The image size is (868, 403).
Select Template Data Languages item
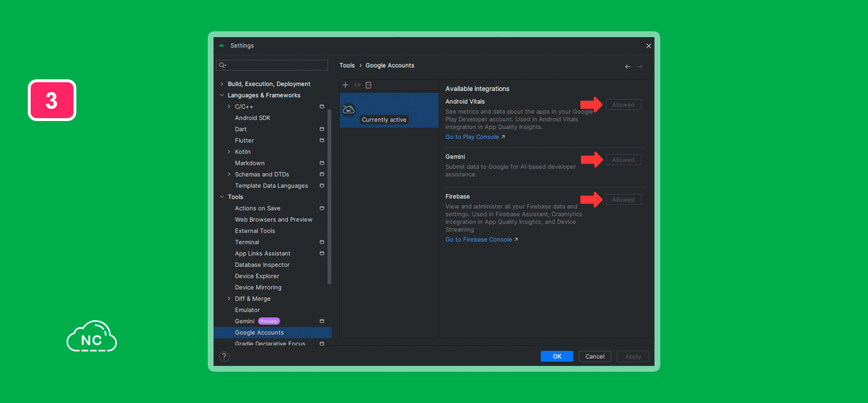point(271,186)
